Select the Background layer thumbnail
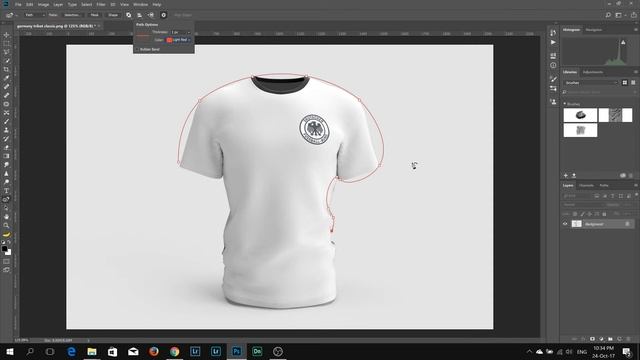The width and height of the screenshot is (640, 360). coord(576,224)
